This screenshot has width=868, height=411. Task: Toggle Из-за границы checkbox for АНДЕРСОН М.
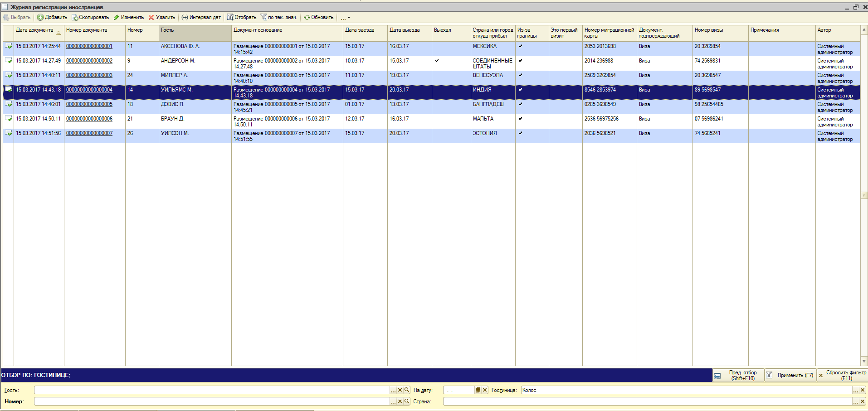tap(520, 60)
